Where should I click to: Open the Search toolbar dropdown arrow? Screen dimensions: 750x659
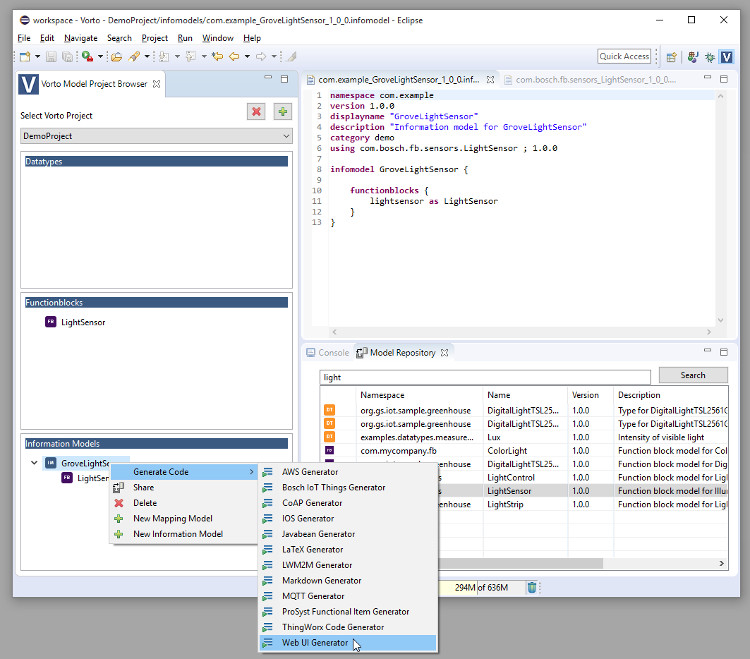147,57
